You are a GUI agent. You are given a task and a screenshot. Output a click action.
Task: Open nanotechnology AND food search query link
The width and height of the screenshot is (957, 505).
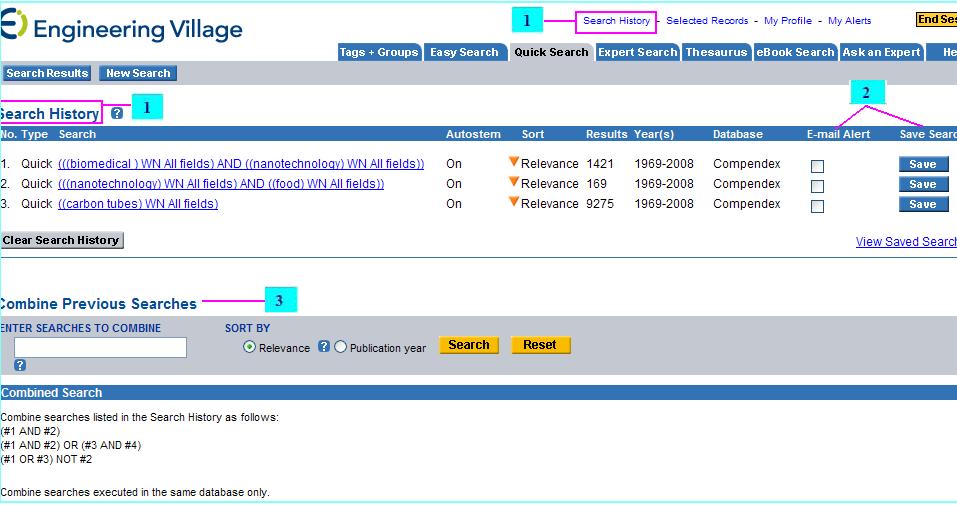221,184
